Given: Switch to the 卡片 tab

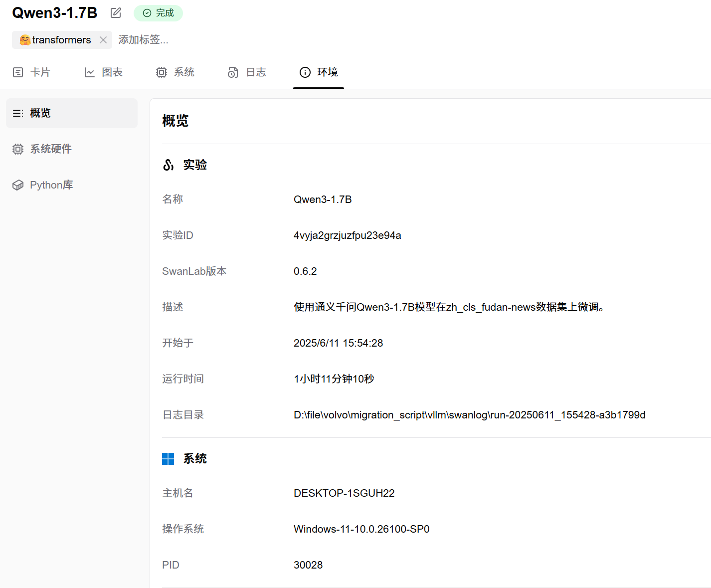Looking at the screenshot, I should coord(31,72).
